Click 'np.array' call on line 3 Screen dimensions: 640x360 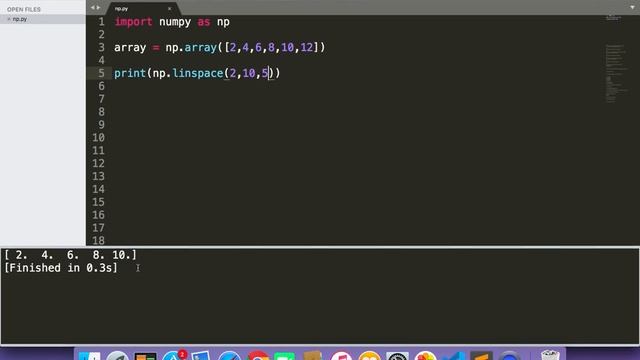coord(191,48)
